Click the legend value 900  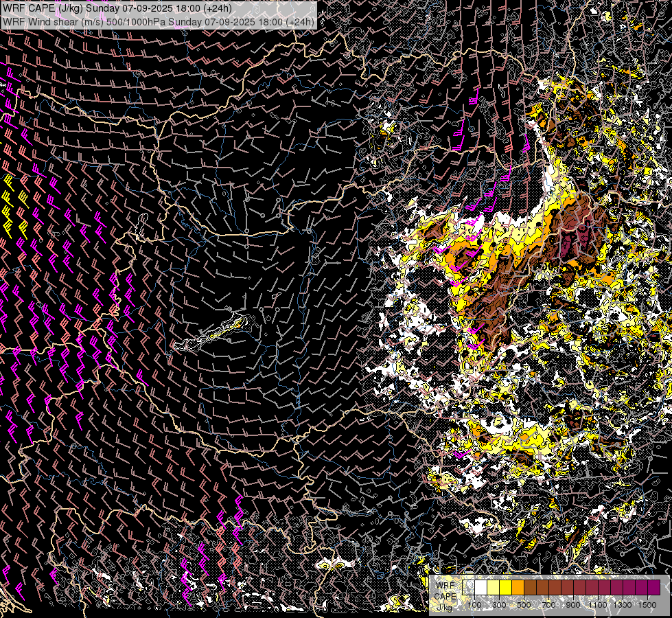point(573,605)
